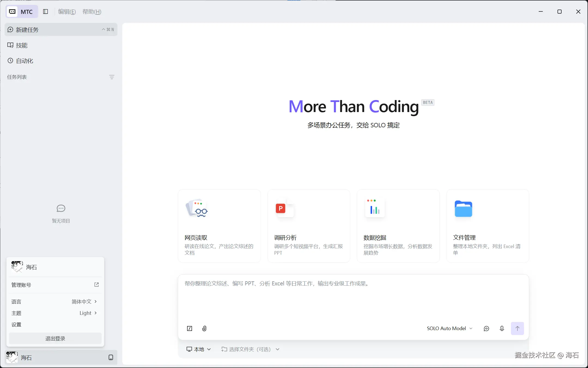Open 设置 settings from the user menu
Viewport: 588px width, 368px height.
pos(55,324)
